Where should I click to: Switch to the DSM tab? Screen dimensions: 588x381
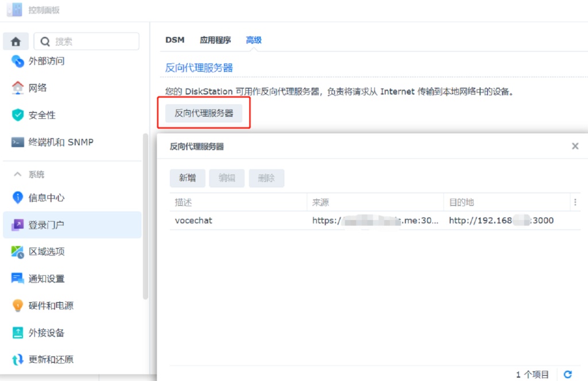[x=175, y=40]
